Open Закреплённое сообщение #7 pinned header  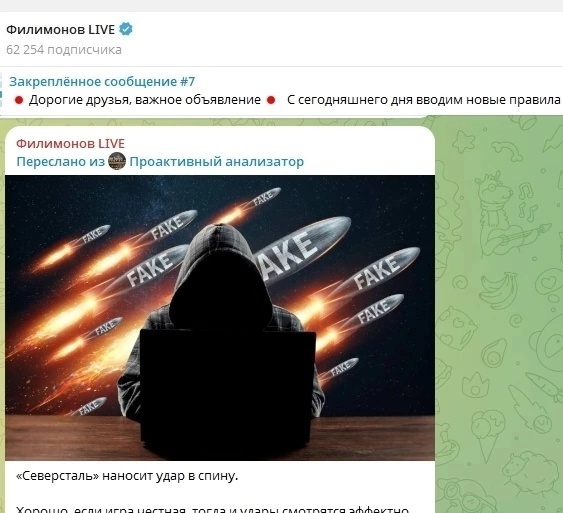(102, 81)
